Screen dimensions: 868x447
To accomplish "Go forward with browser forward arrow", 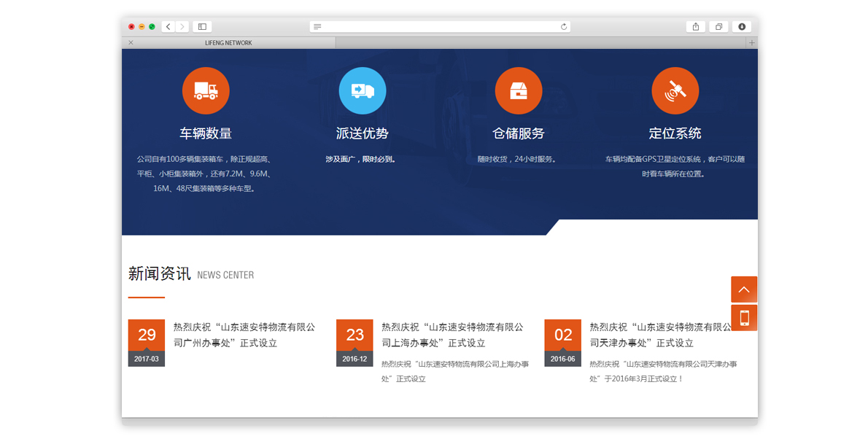I will click(182, 26).
